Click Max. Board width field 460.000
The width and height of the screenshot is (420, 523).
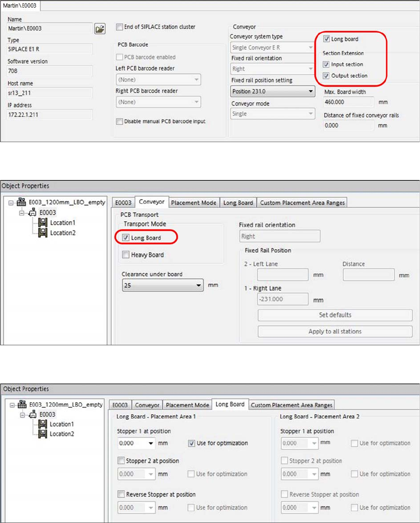[x=348, y=102]
